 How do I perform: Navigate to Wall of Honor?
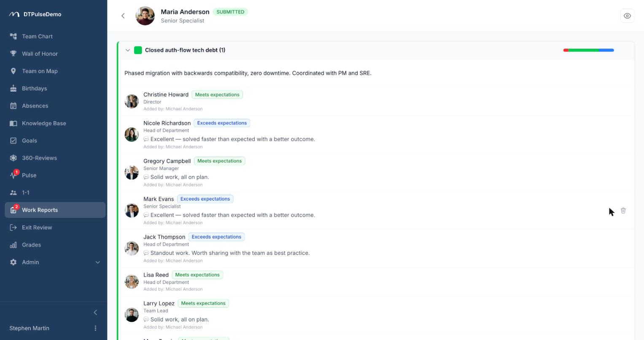(x=55, y=54)
